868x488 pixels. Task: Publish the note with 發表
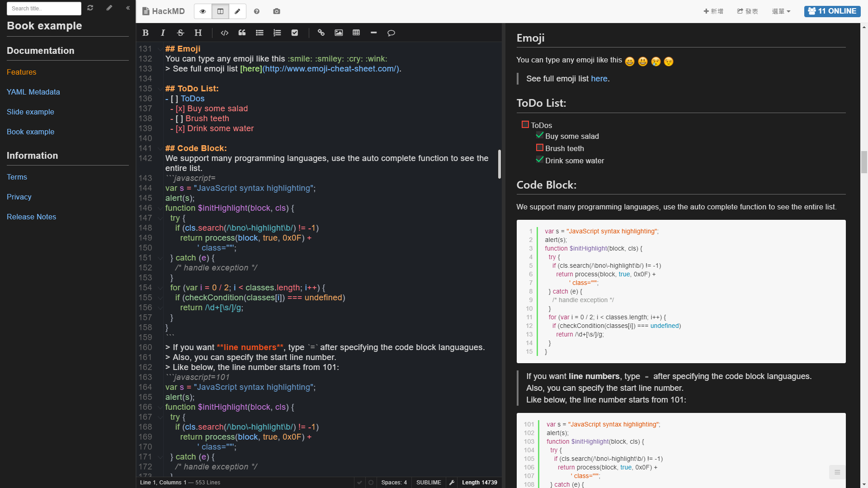tap(747, 11)
